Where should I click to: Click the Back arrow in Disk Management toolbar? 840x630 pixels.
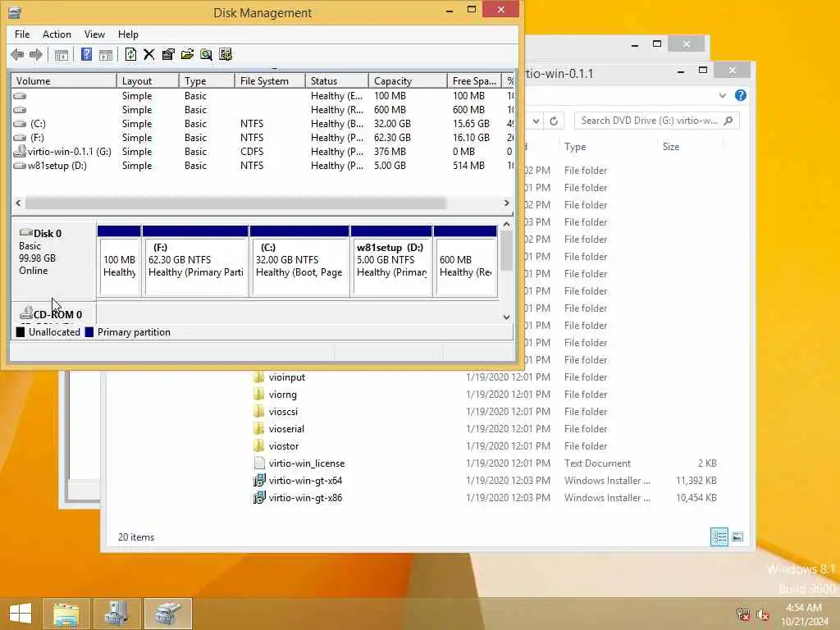click(x=17, y=54)
